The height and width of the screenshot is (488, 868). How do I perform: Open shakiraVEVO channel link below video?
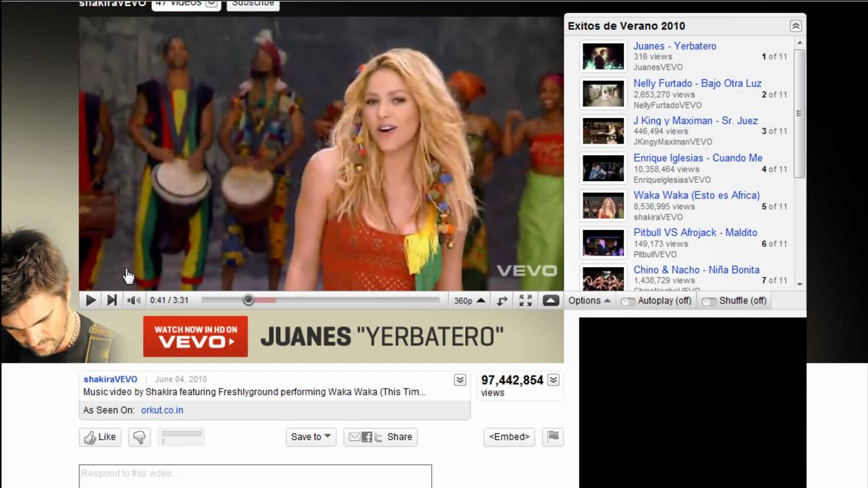pos(110,380)
